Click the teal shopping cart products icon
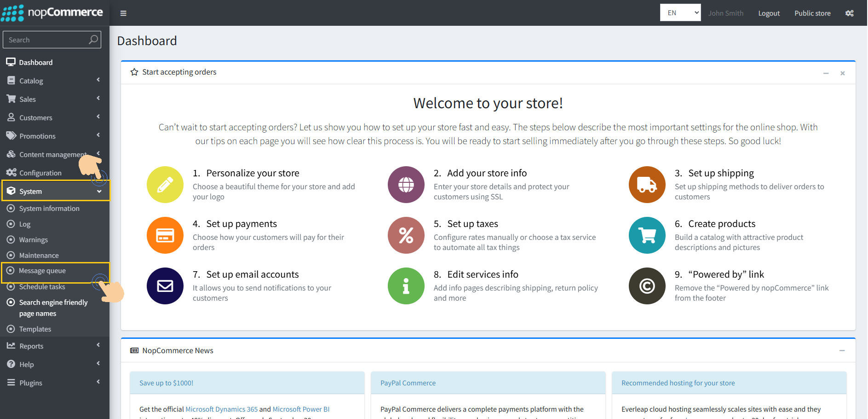 tap(647, 235)
